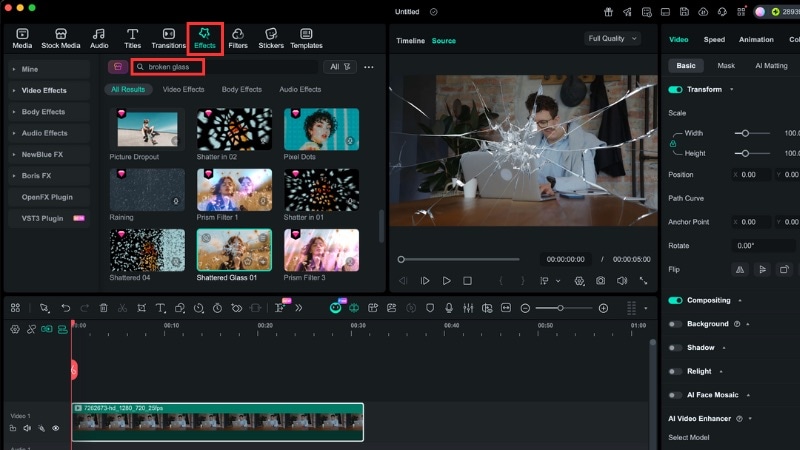The width and height of the screenshot is (800, 450).
Task: Select the OpenFX Plugin entry
Action: [x=49, y=197]
